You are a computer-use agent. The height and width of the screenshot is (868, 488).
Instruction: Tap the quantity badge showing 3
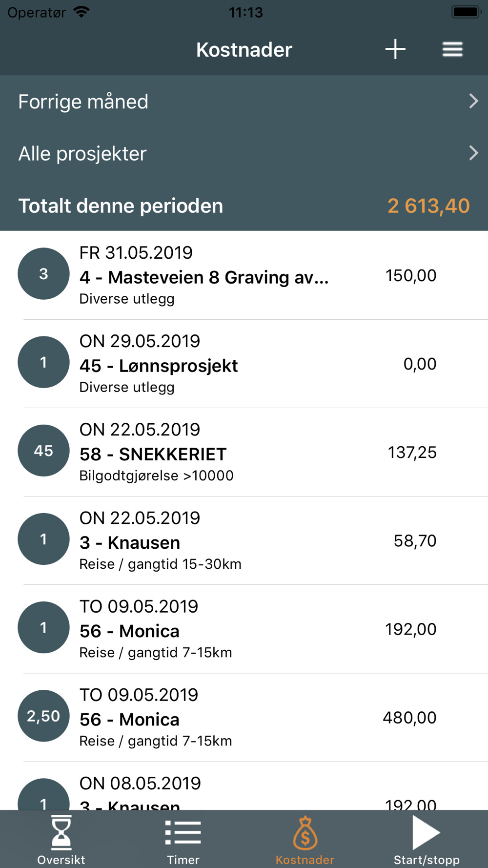click(43, 274)
